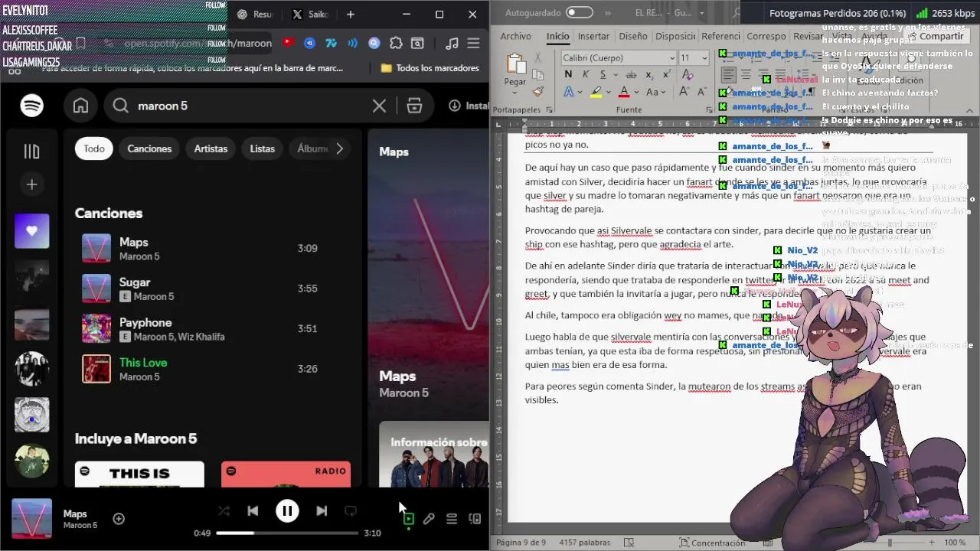Click the Pegar paste icon
Viewport: 980px width, 551px height.
pyautogui.click(x=515, y=64)
